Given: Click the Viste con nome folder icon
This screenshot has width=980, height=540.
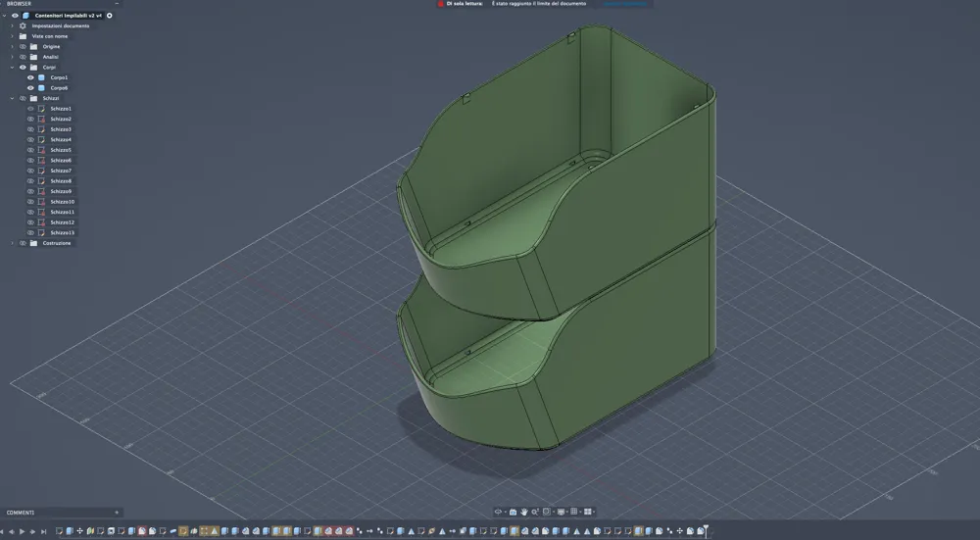Looking at the screenshot, I should [x=24, y=36].
